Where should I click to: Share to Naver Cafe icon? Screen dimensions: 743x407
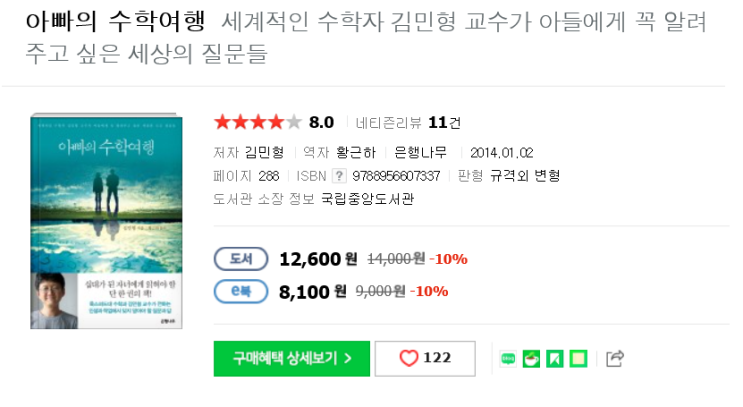point(532,359)
